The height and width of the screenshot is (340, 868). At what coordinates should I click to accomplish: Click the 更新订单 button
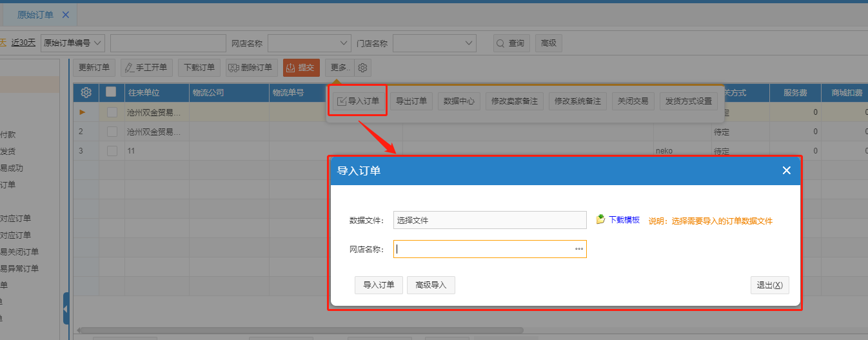pos(94,68)
